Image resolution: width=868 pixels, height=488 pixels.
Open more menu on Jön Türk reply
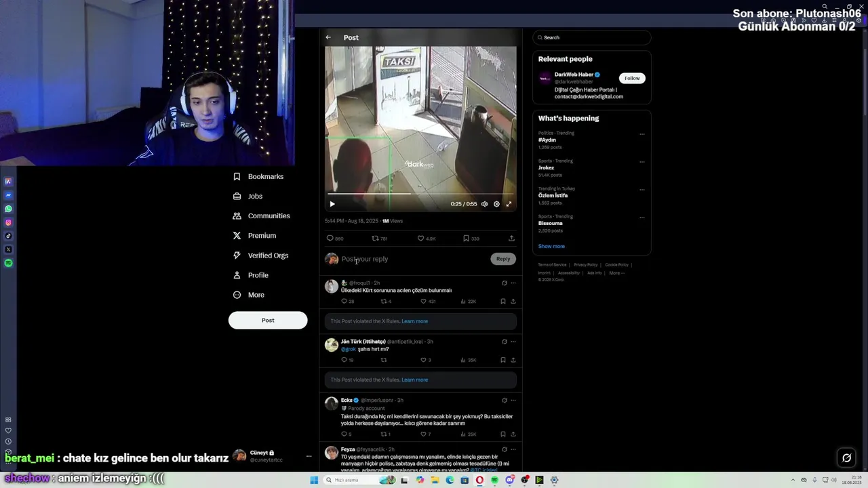(x=513, y=342)
